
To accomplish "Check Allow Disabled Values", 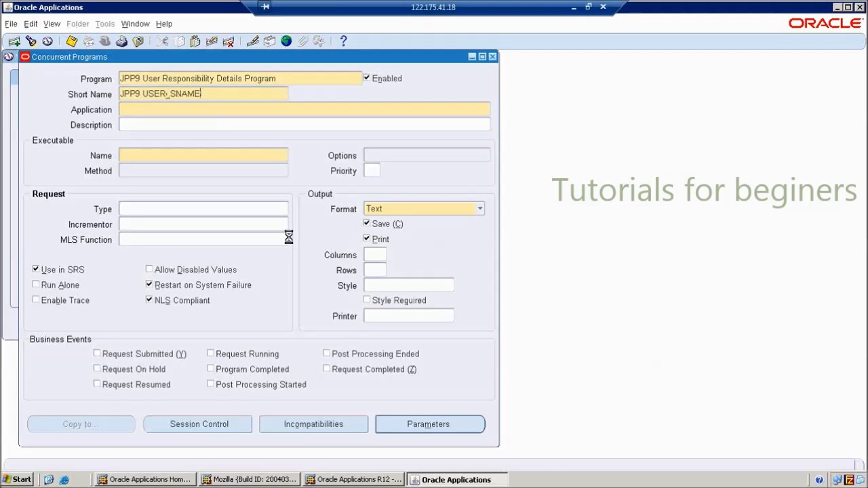I will [149, 269].
